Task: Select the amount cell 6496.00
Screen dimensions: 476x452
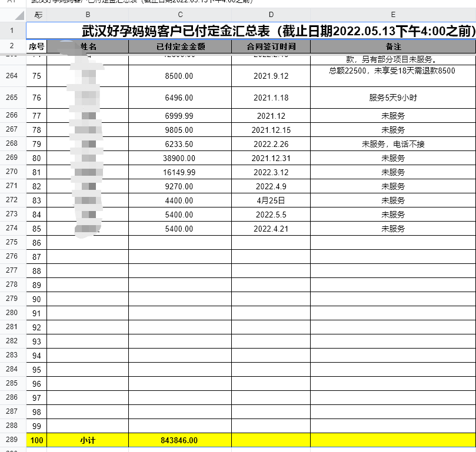Action: [180, 98]
